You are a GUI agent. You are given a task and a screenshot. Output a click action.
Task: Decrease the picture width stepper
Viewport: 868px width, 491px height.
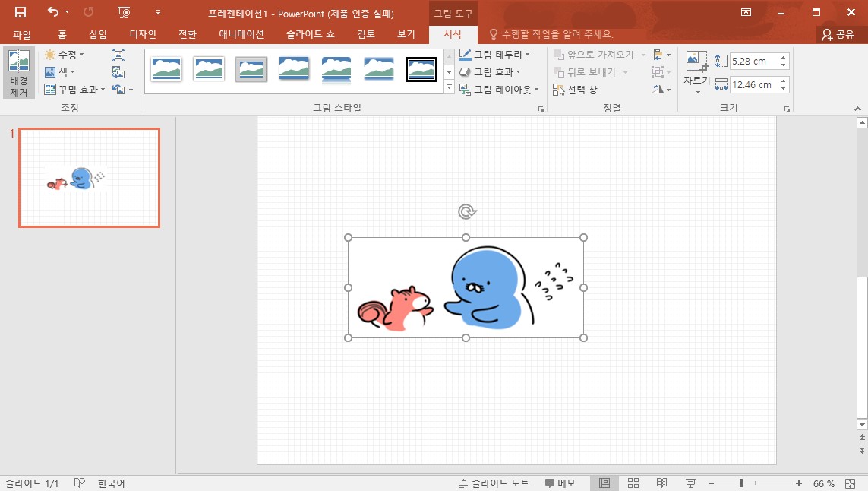pos(783,89)
